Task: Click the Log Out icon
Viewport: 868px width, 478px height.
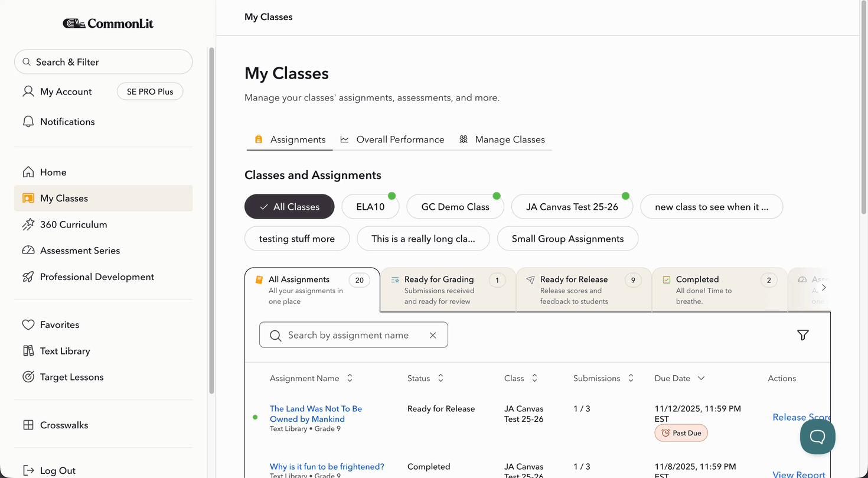Action: (28, 471)
